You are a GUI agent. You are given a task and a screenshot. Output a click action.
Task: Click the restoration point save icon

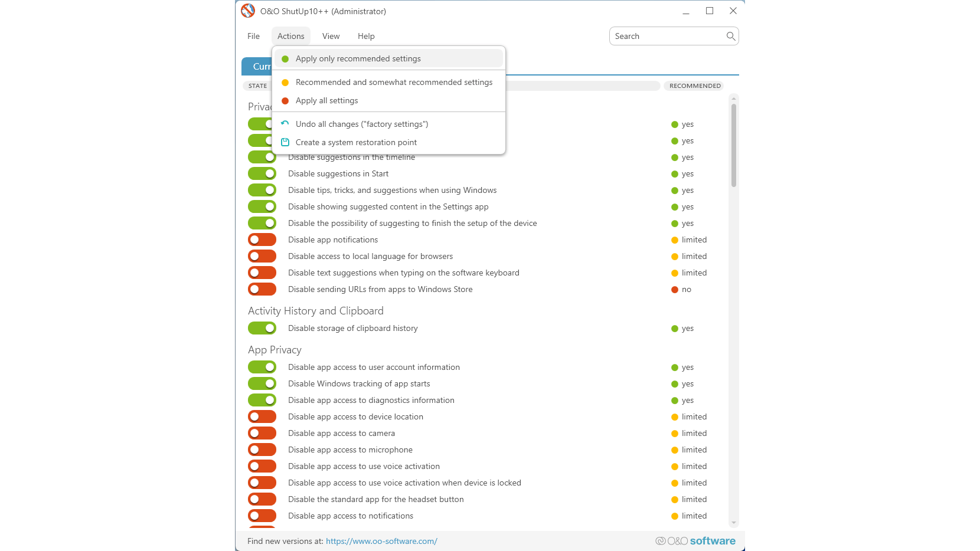285,142
